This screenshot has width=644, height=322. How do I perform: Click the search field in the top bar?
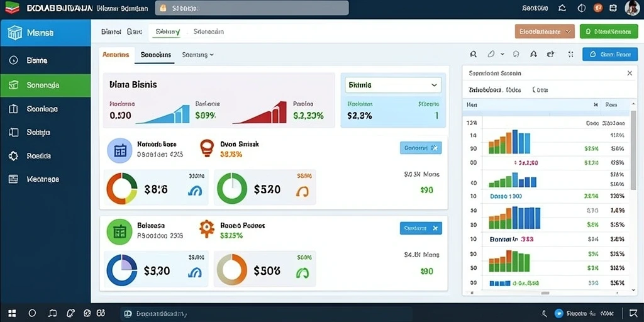tap(252, 8)
